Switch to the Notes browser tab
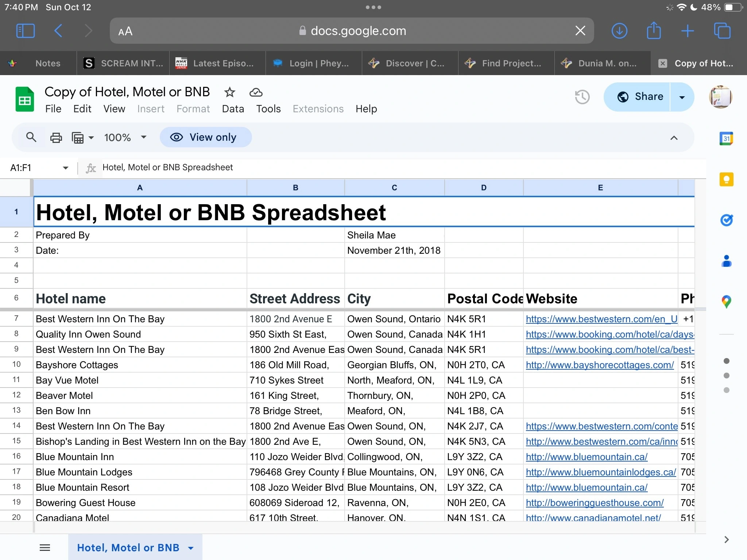This screenshot has width=747, height=560. pyautogui.click(x=47, y=63)
